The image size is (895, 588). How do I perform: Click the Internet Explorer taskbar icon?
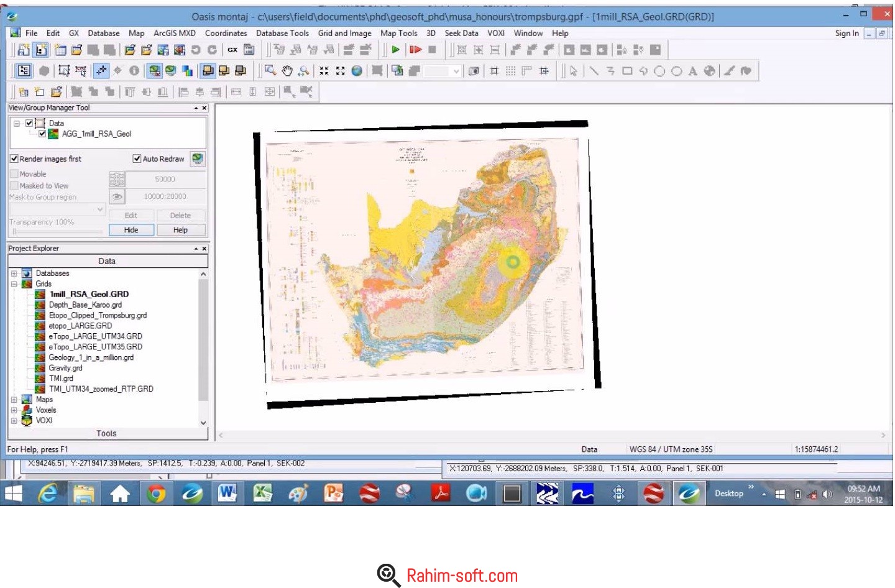coord(48,494)
